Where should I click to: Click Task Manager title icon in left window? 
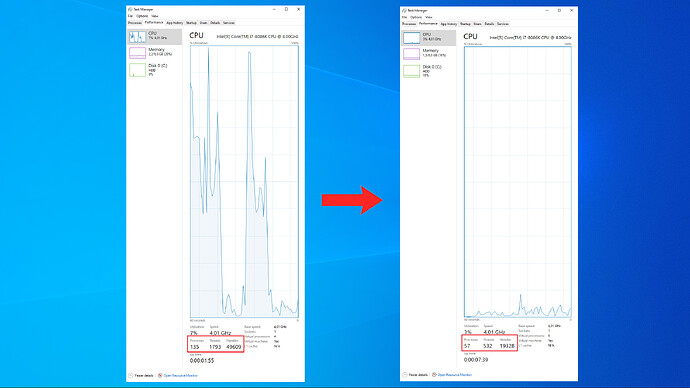pos(130,9)
